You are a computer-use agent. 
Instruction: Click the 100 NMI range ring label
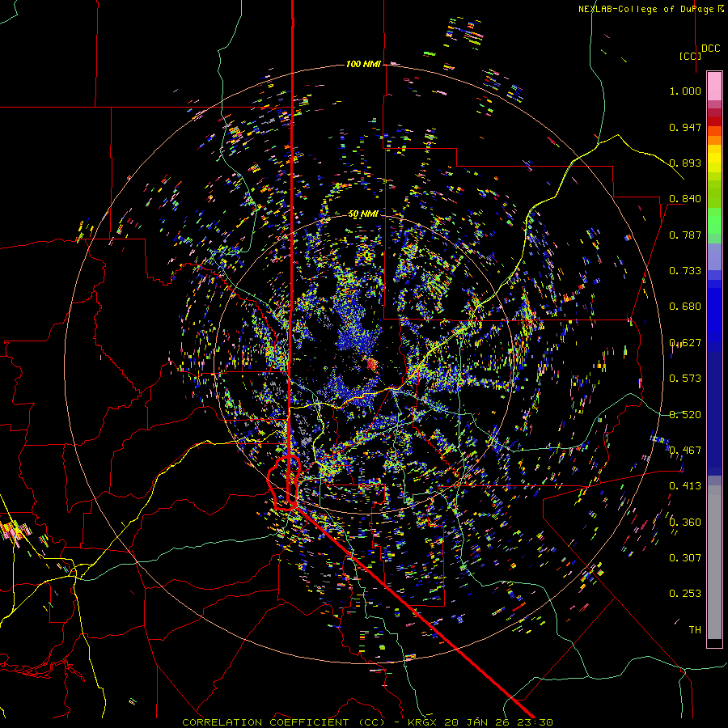pyautogui.click(x=363, y=64)
